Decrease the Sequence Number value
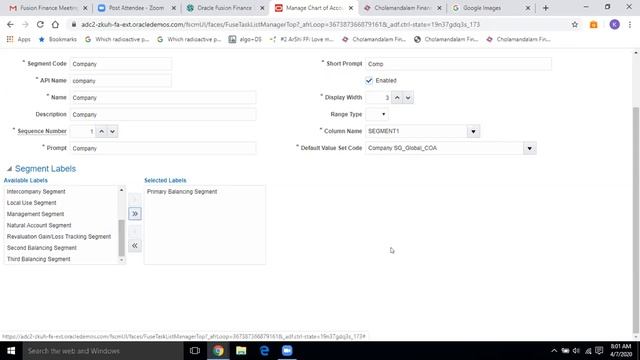Screen dimensions: 640x360 (112, 131)
